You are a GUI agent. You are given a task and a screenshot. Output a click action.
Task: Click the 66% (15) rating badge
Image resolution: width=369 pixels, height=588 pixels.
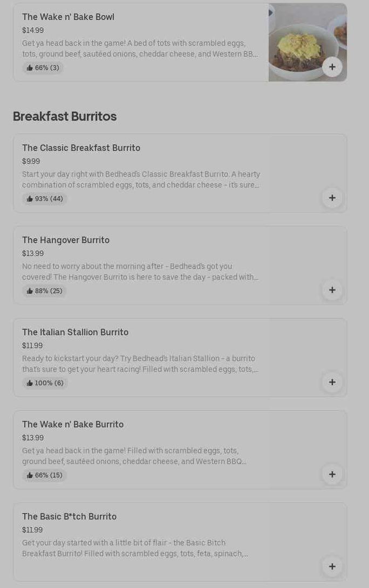pos(45,475)
